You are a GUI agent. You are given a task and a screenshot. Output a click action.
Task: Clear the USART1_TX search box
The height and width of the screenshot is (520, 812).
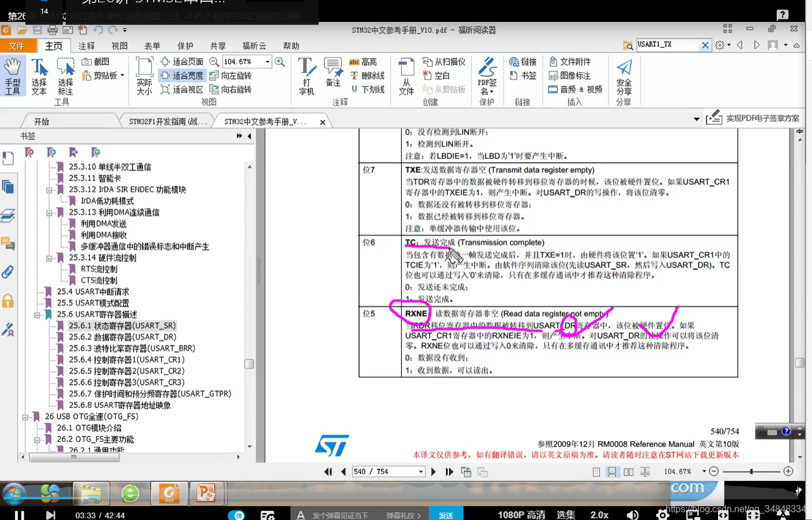[x=705, y=45]
